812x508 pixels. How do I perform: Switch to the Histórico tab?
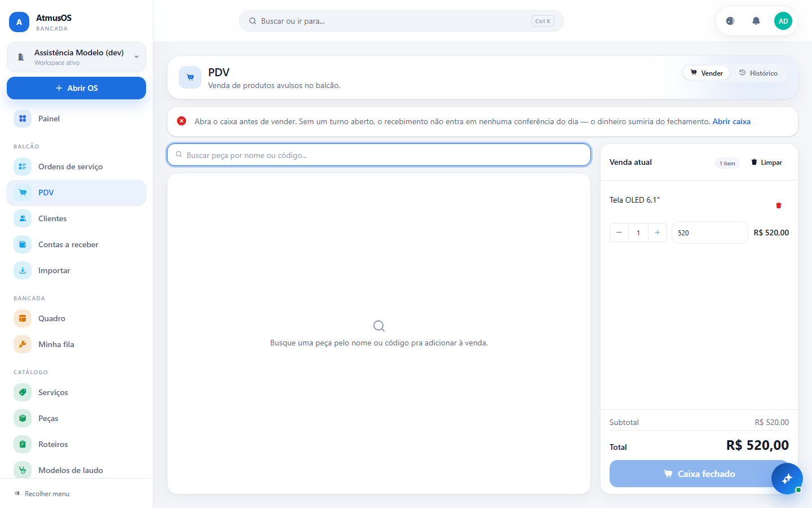(758, 73)
